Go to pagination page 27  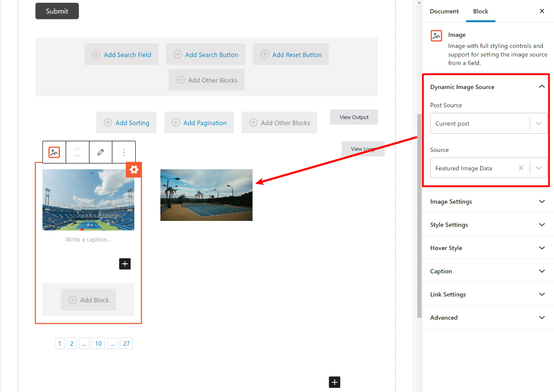coord(126,343)
